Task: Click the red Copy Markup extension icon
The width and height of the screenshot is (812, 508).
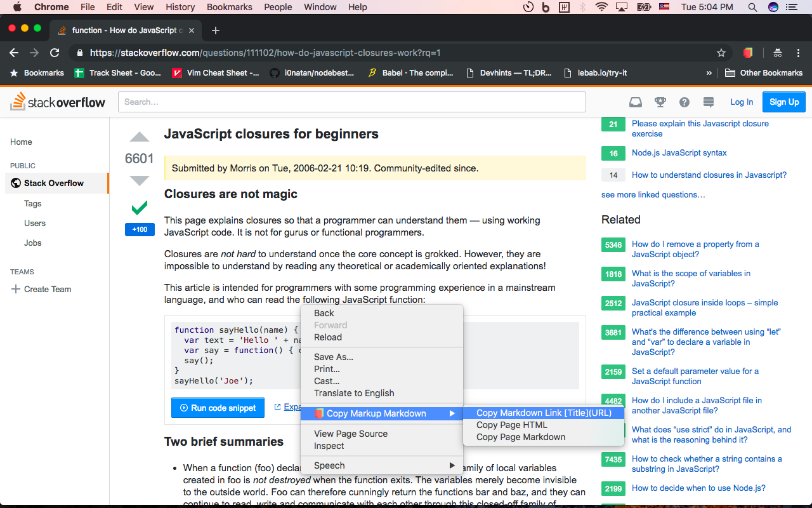Action: 748,53
